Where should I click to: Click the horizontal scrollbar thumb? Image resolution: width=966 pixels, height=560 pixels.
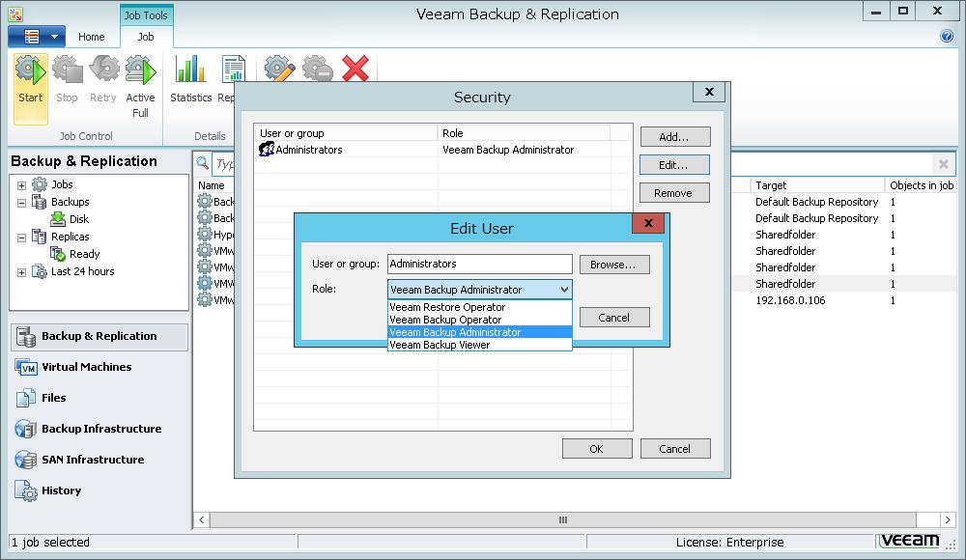(x=563, y=520)
